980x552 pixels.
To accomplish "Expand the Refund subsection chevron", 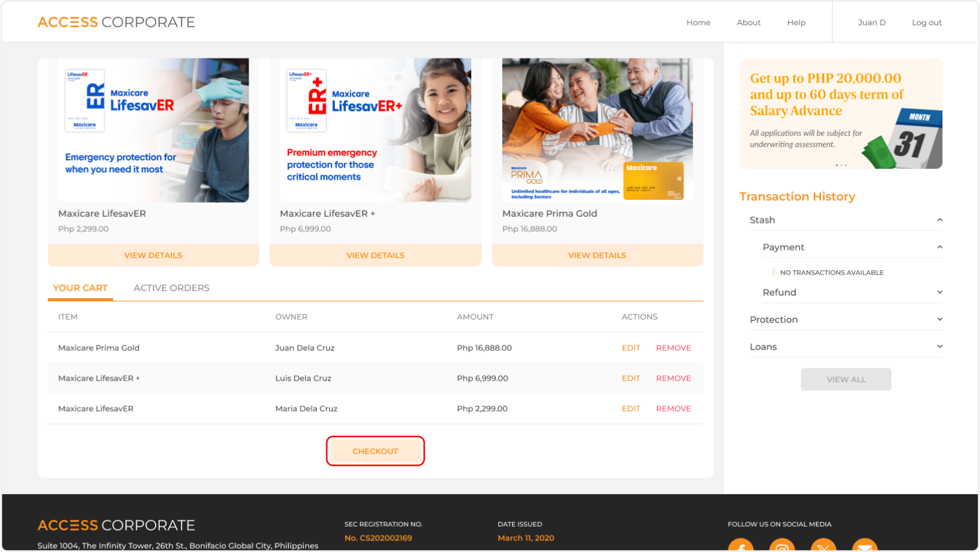I will pos(939,292).
